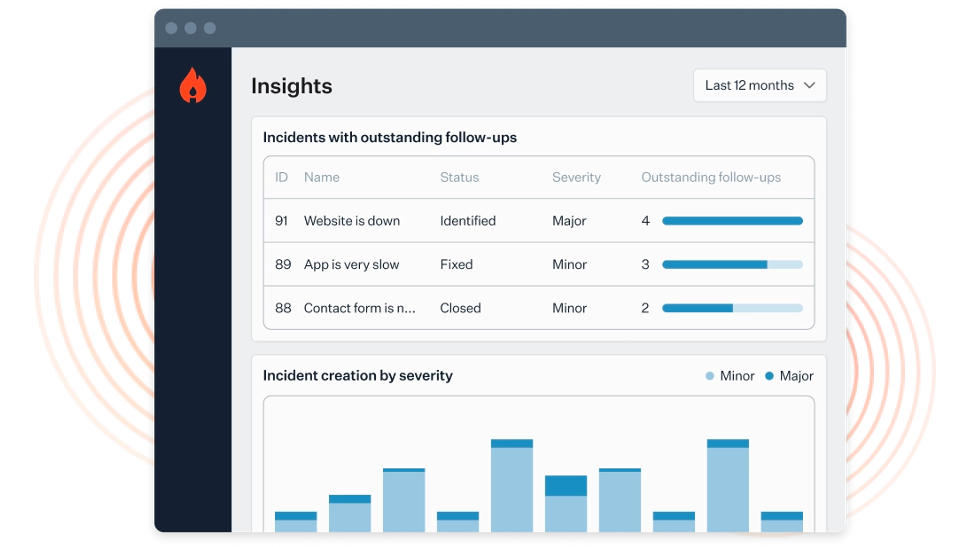This screenshot has width=980, height=547.
Task: Sort by the Name column header
Action: tap(322, 177)
